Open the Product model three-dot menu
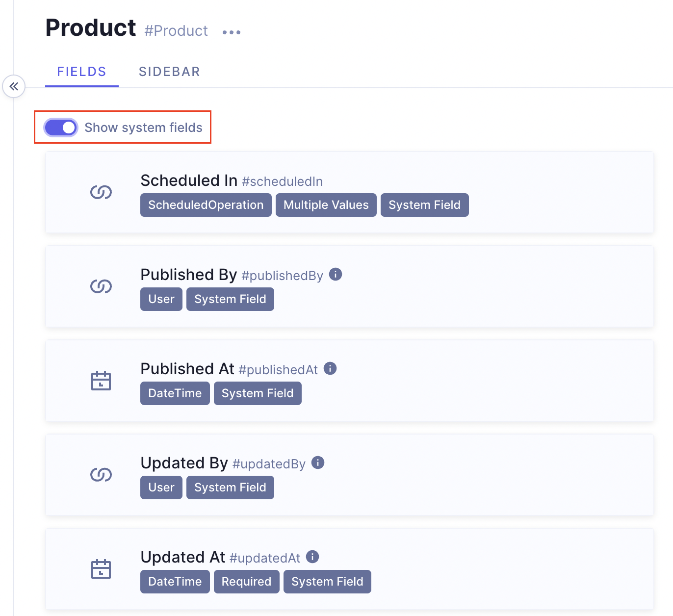This screenshot has width=673, height=616. (232, 32)
